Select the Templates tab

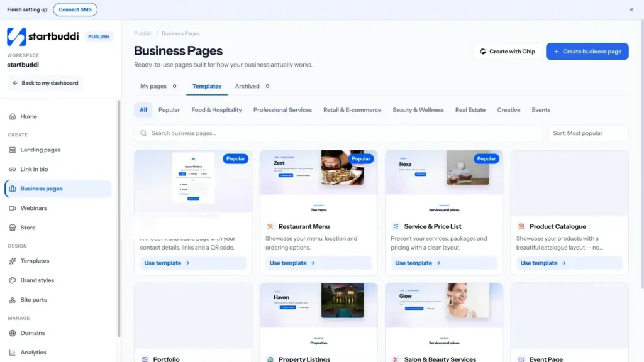click(207, 86)
